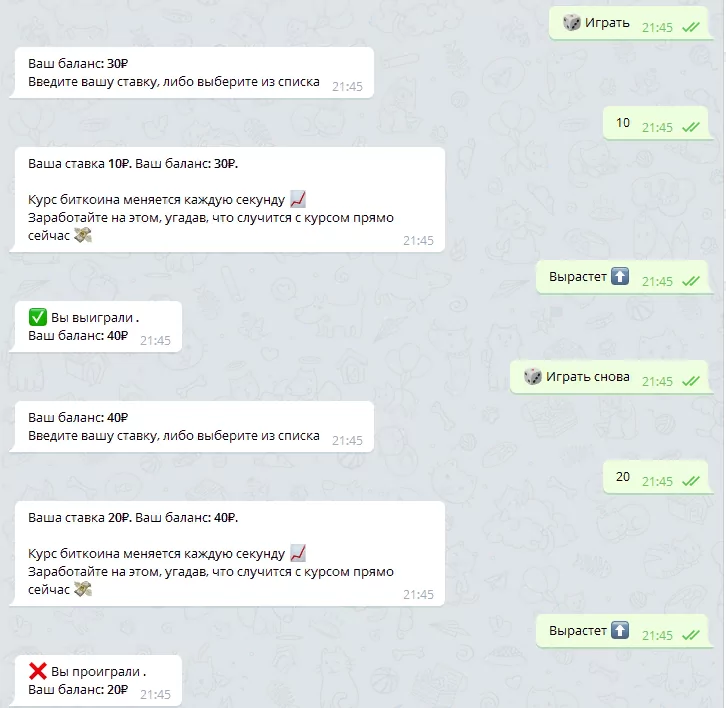This screenshot has height=708, width=726.
Task: Click the dice emoji in the Играть message
Action: [x=571, y=22]
